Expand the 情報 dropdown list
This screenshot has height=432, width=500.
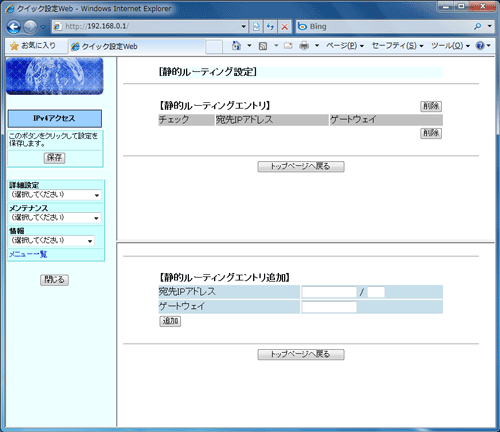[52, 240]
